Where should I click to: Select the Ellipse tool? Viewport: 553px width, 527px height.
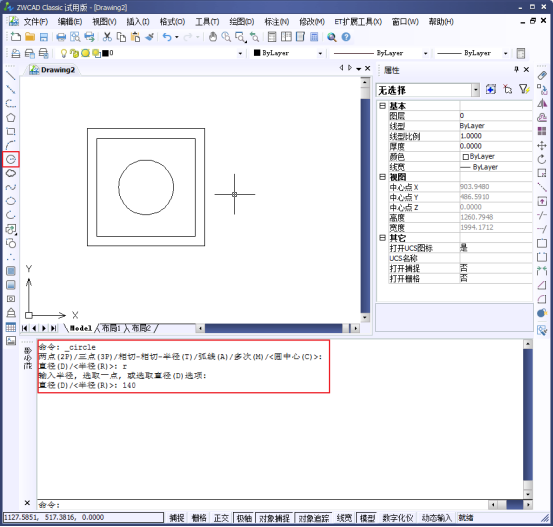[11, 201]
